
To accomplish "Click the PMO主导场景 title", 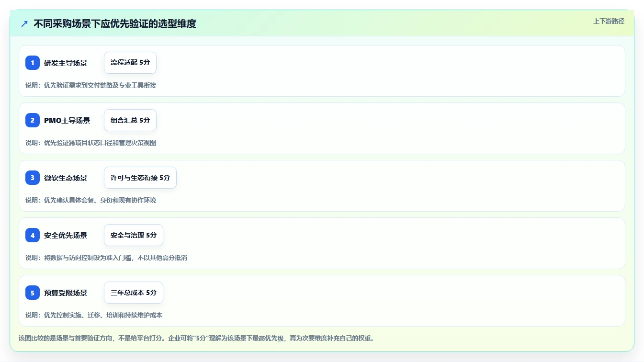I will coord(67,120).
